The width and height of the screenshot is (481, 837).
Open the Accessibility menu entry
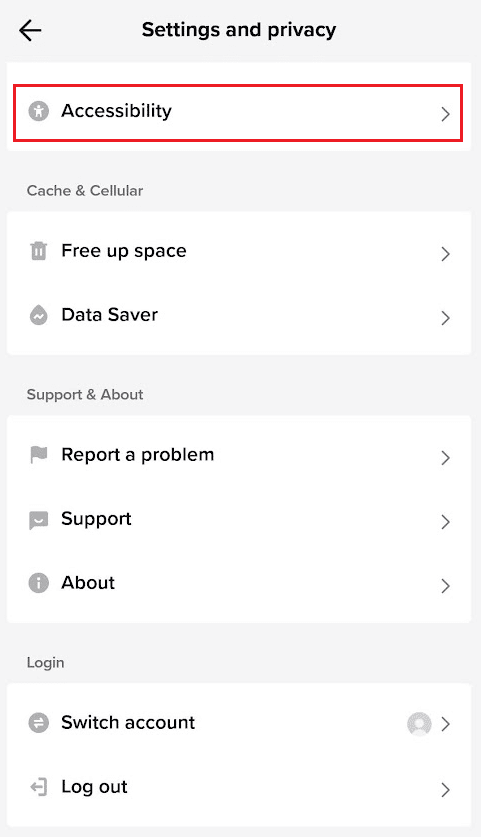click(238, 113)
